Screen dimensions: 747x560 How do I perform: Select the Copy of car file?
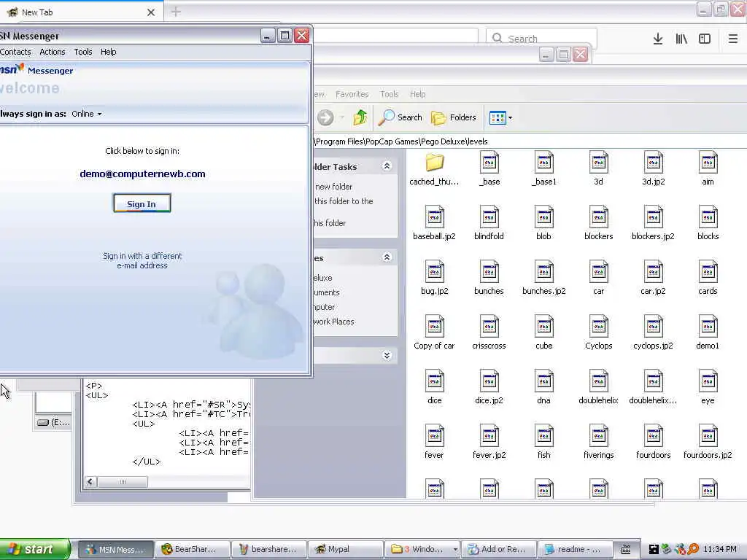pyautogui.click(x=435, y=332)
